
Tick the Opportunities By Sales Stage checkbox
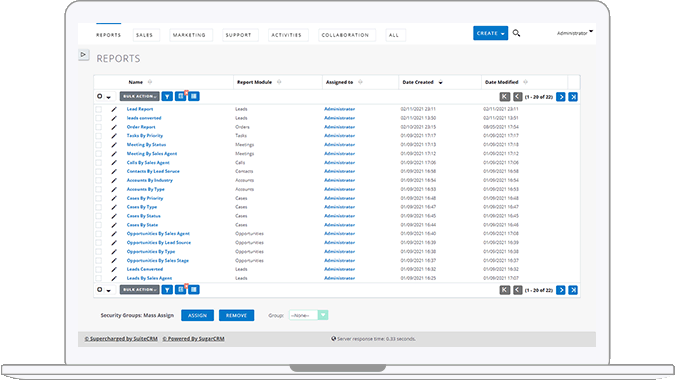pyautogui.click(x=99, y=261)
